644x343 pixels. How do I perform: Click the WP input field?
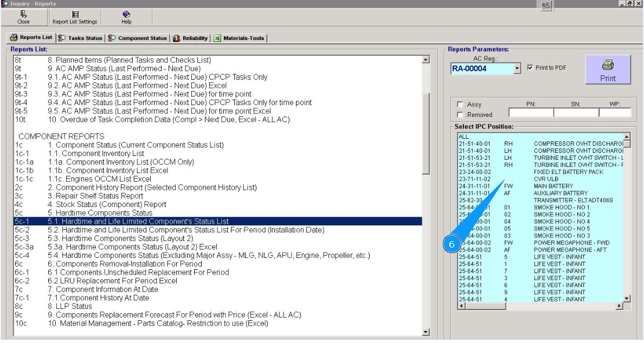pos(615,112)
